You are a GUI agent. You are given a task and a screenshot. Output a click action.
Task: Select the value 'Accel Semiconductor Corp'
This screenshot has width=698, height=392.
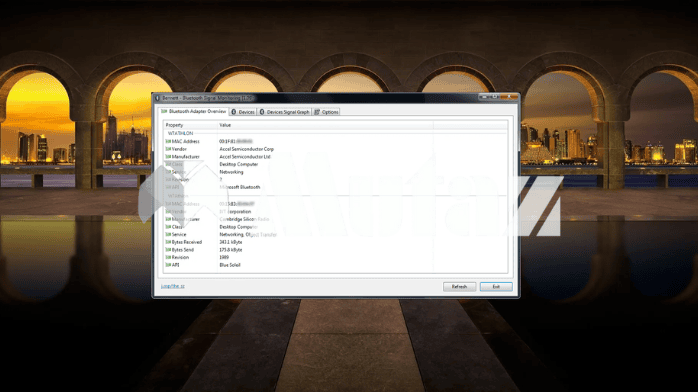click(x=247, y=149)
